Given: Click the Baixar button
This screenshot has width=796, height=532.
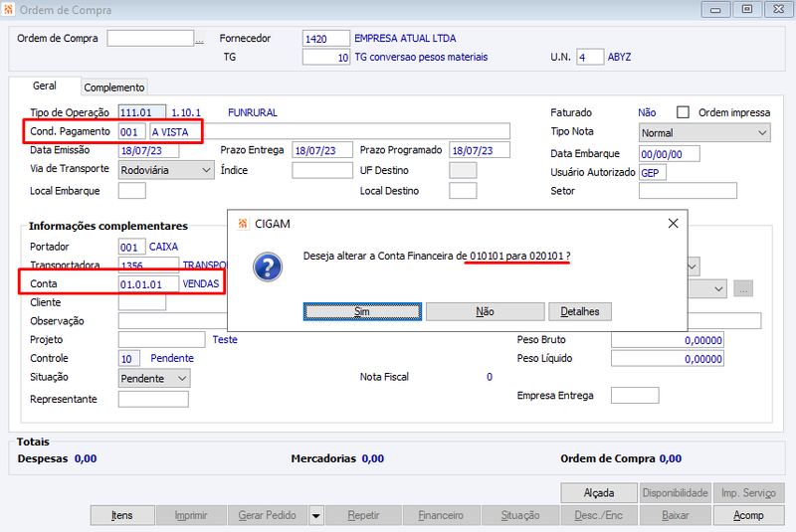Looking at the screenshot, I should 676,515.
